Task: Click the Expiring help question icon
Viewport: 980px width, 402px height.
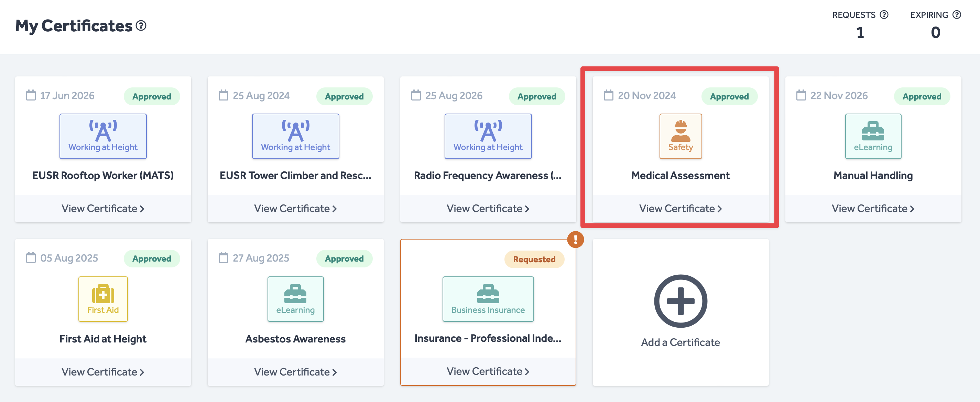Action: pos(956,14)
